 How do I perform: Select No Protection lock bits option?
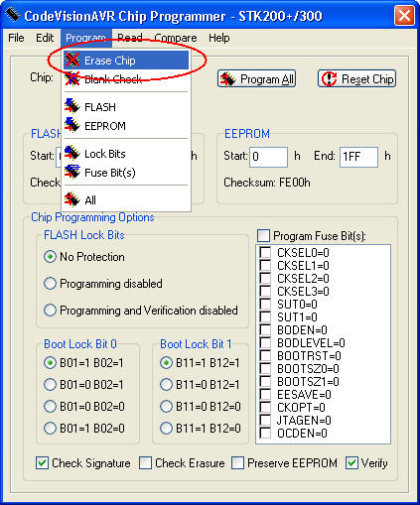(x=50, y=257)
